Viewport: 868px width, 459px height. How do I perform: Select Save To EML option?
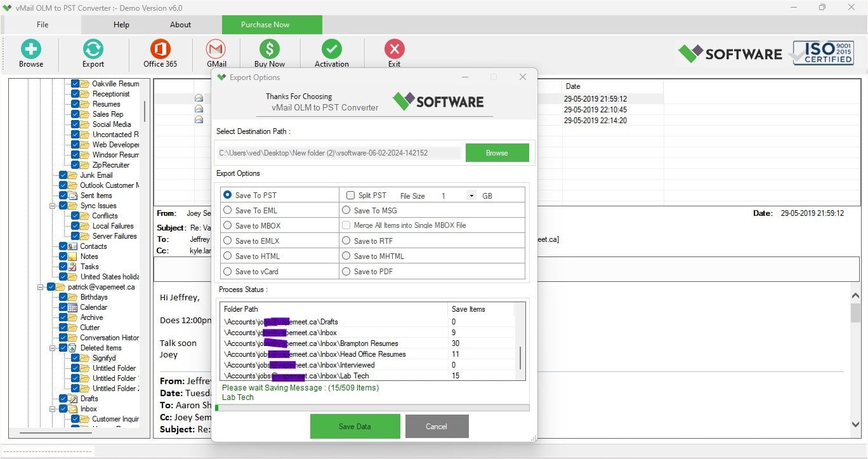[x=228, y=210]
